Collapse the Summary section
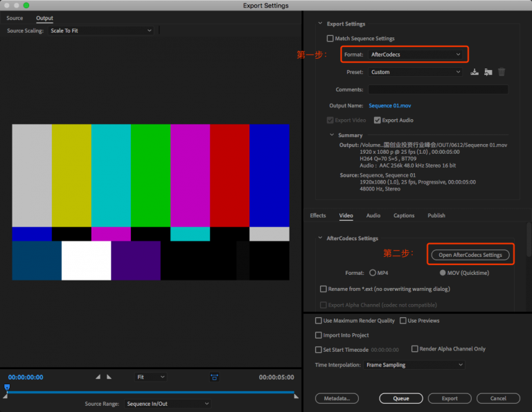Screen dimensions: 532x412 [332, 135]
